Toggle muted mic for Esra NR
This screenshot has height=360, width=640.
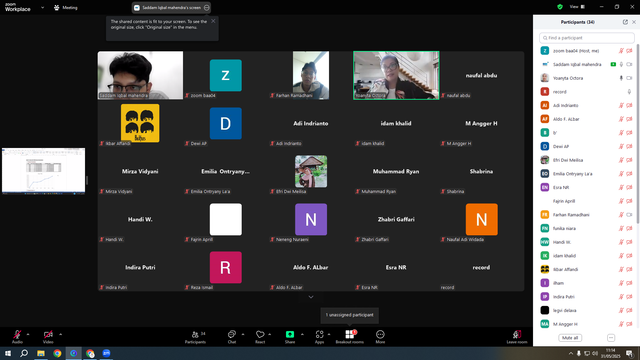[x=621, y=187]
